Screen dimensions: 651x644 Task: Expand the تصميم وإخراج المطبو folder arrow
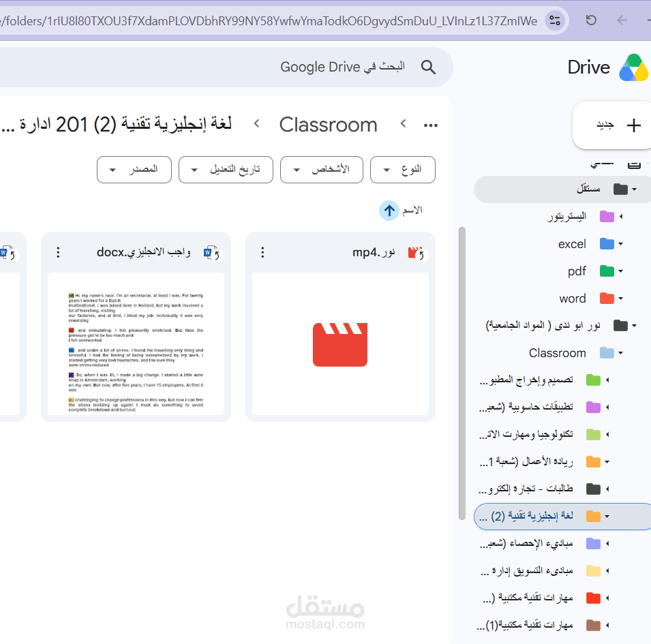point(607,380)
